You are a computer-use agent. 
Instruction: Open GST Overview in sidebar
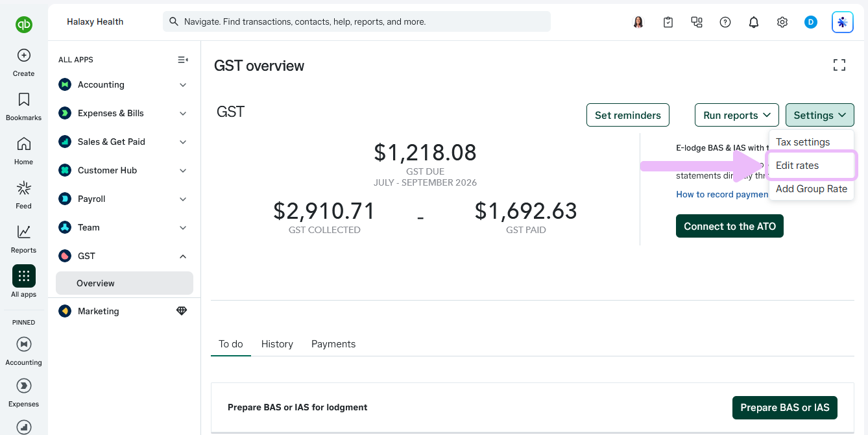pyautogui.click(x=125, y=283)
